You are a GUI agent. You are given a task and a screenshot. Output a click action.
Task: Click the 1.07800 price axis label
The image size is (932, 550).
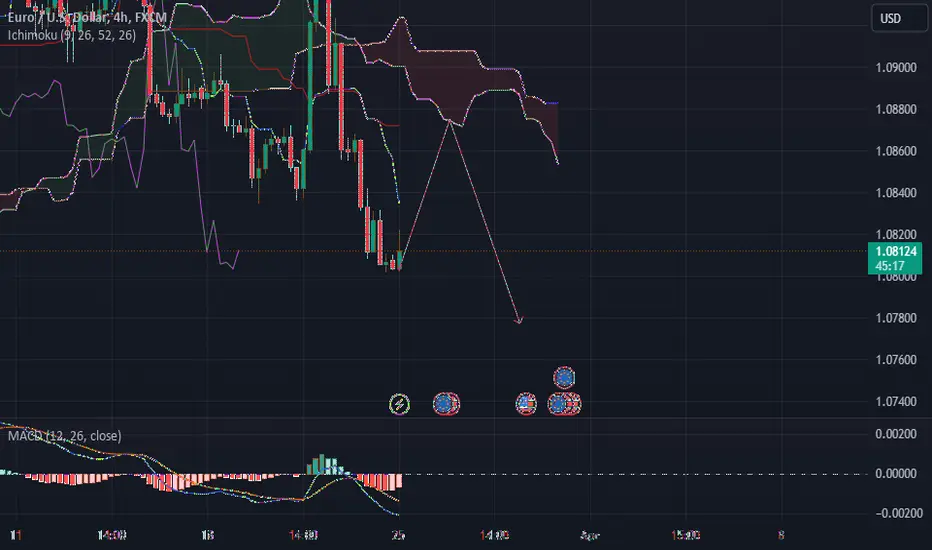click(x=896, y=318)
